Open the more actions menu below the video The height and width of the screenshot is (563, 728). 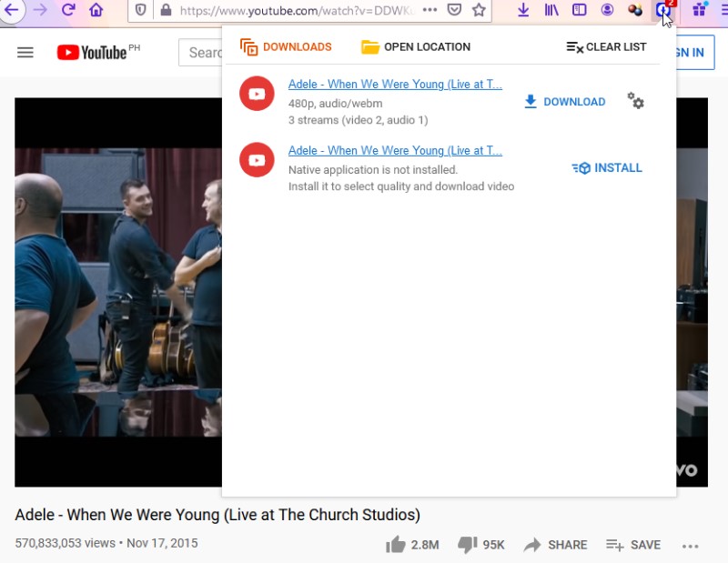691,545
